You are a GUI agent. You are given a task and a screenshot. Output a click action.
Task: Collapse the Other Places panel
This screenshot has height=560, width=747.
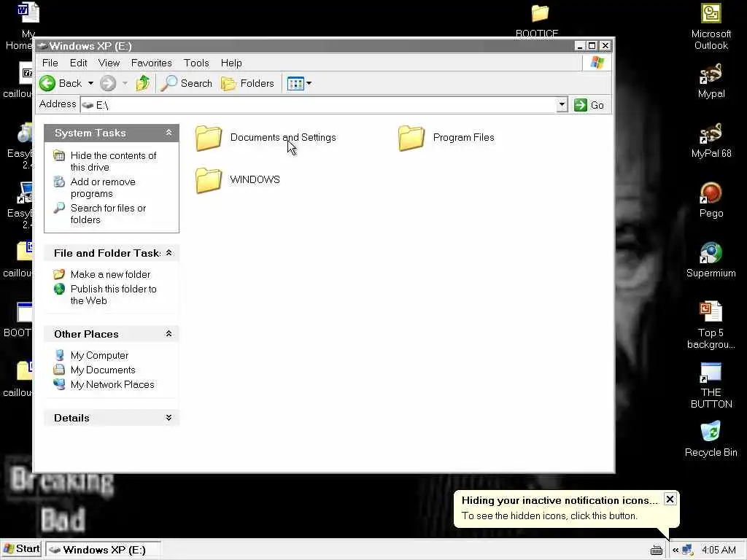coord(169,334)
